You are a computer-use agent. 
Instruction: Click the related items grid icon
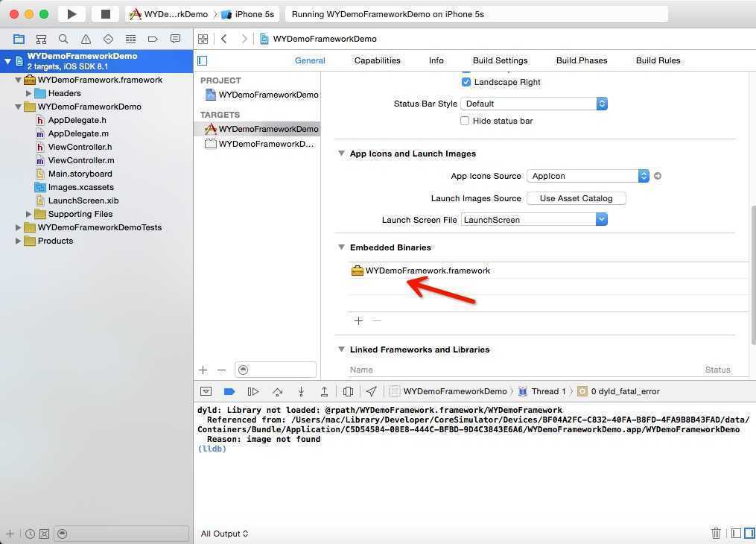click(203, 39)
